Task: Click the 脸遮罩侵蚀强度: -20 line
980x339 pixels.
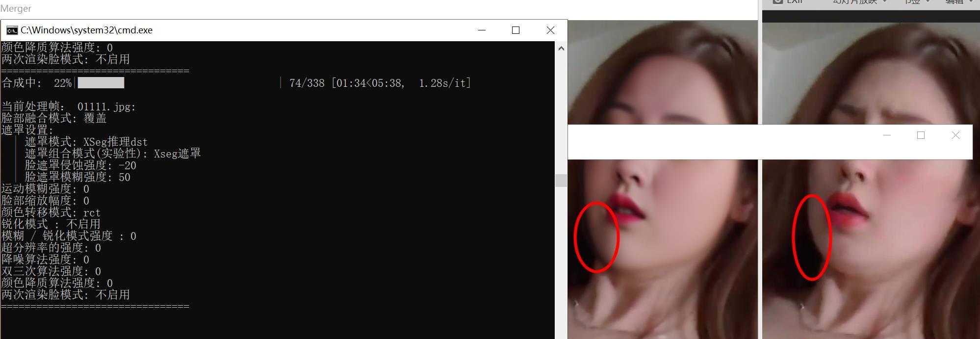Action: pos(80,165)
